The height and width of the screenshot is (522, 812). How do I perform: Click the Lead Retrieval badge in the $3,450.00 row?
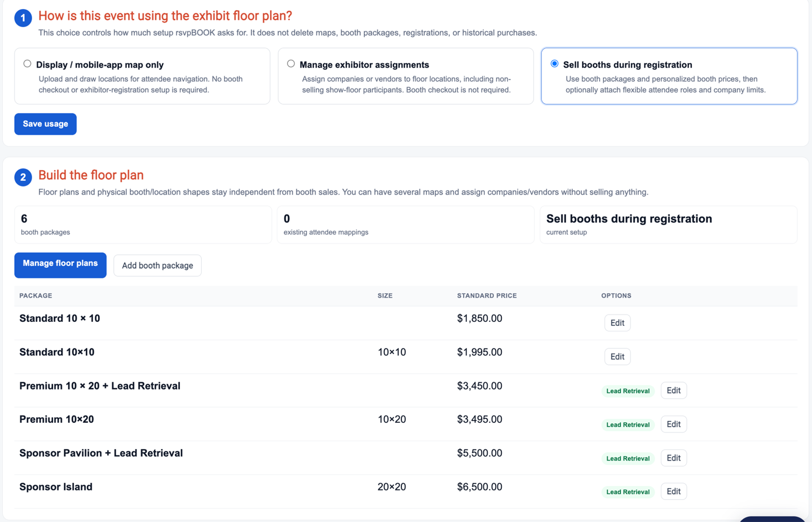(628, 391)
